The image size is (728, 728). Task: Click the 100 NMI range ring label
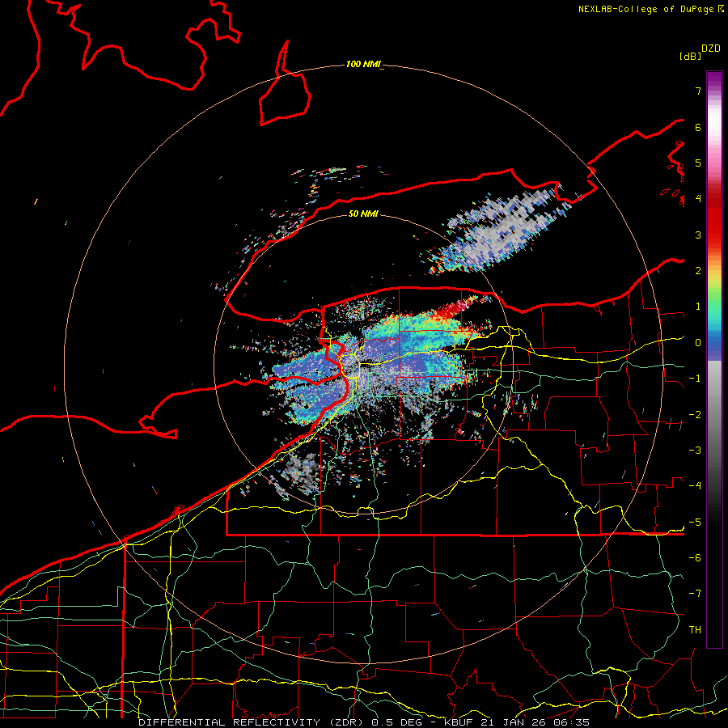coord(362,64)
